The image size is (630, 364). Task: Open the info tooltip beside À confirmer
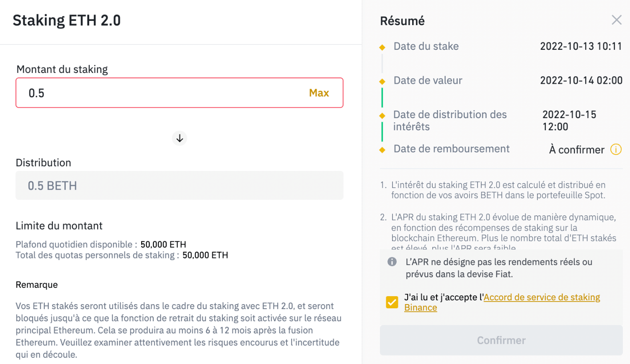tap(617, 150)
